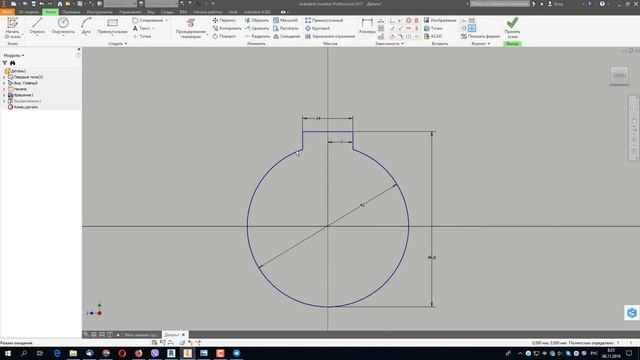
Task: Select the Rotate (Поворот) tool
Action: click(x=224, y=36)
